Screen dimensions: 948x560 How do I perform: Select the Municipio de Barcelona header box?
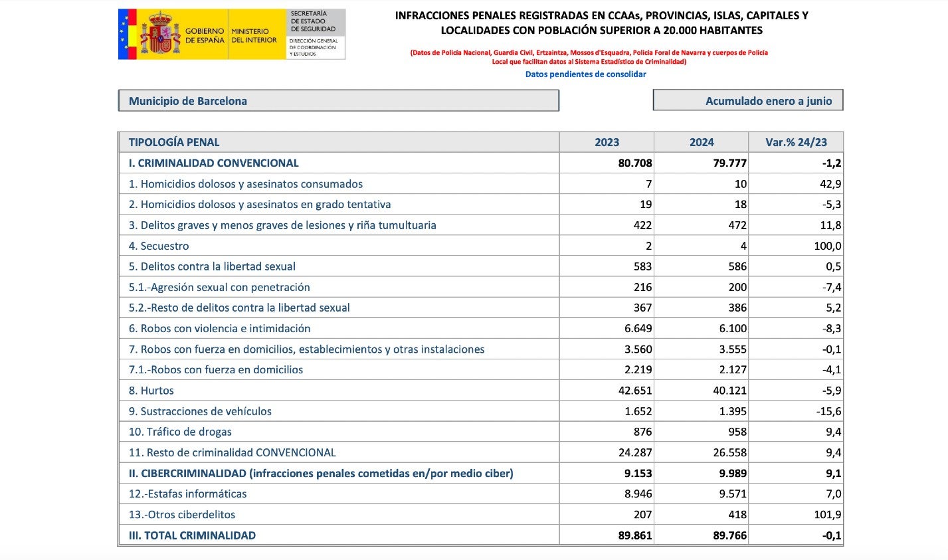(x=339, y=101)
